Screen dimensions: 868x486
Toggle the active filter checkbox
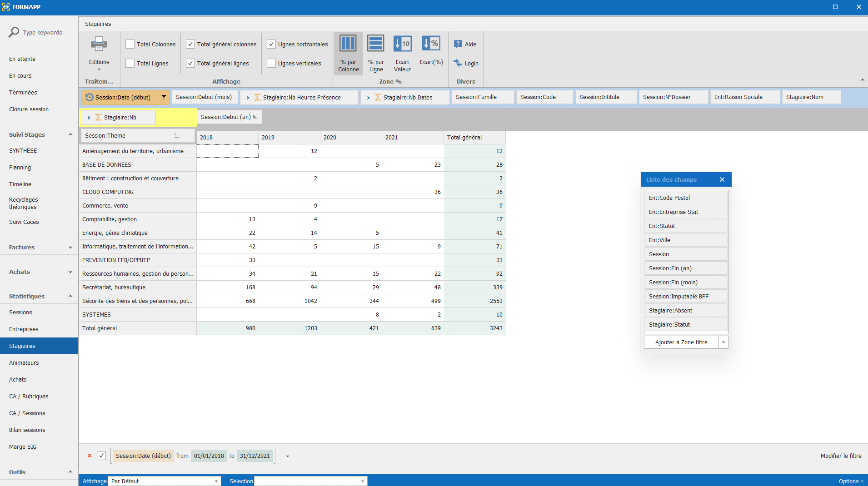tap(101, 456)
